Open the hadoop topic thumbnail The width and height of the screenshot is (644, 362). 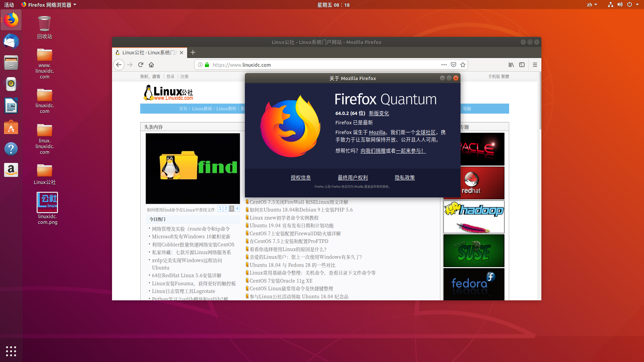[474, 217]
